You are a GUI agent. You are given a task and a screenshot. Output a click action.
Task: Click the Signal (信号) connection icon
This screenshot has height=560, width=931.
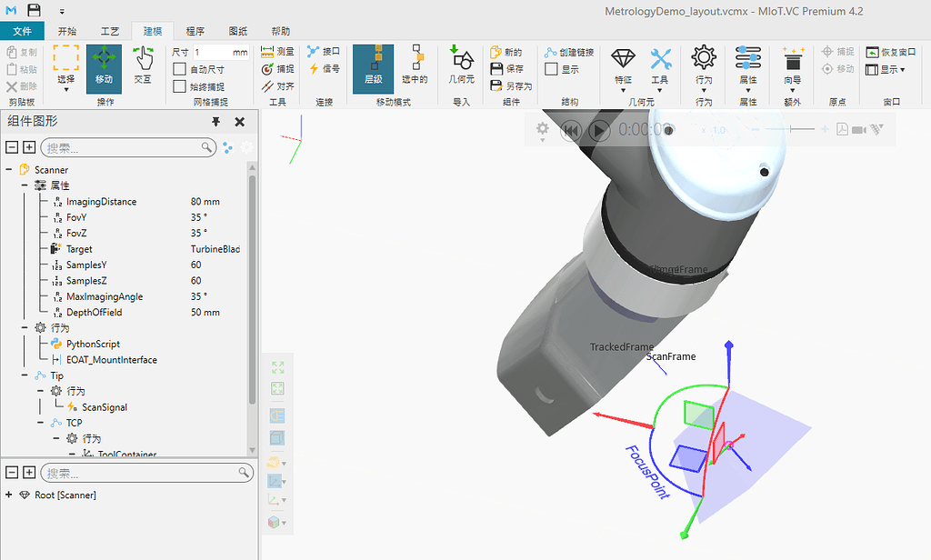click(313, 69)
